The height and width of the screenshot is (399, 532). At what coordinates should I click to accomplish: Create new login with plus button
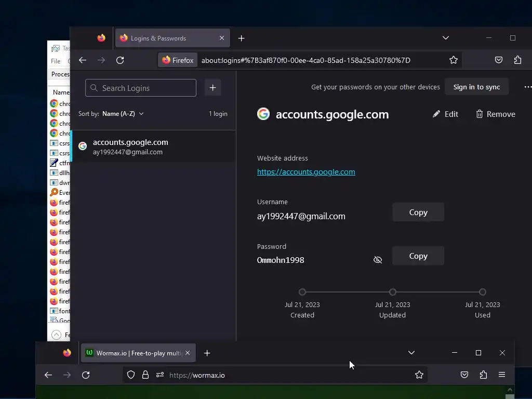[x=212, y=88]
